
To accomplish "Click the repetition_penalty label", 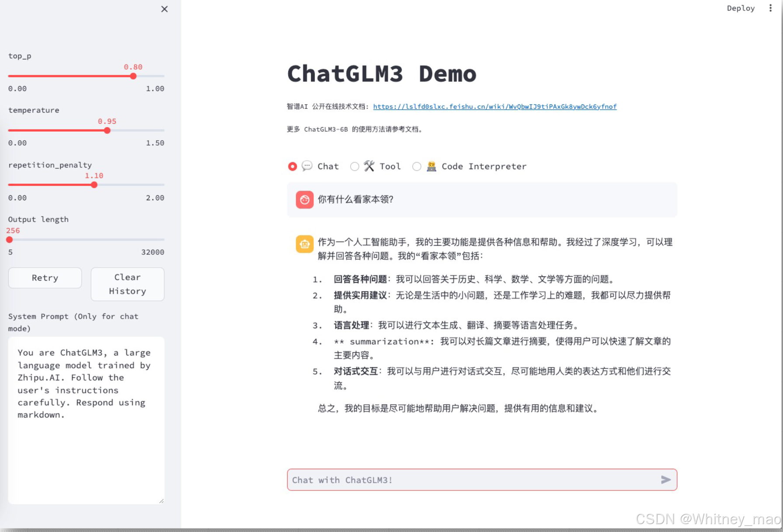I will coord(50,165).
